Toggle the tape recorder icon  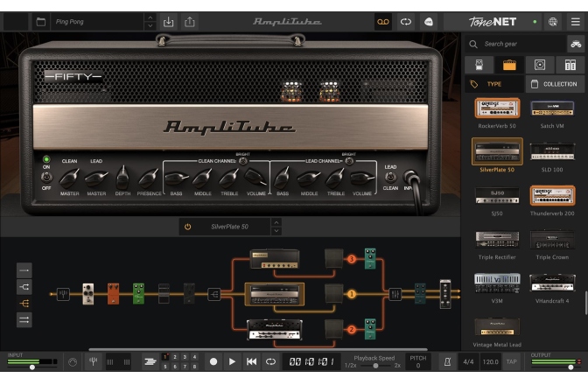click(383, 22)
